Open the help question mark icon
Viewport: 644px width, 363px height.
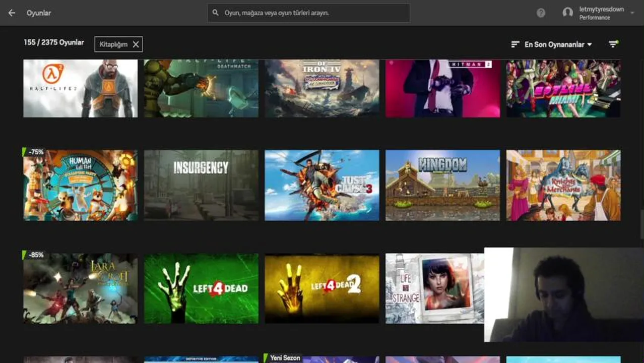pyautogui.click(x=541, y=13)
